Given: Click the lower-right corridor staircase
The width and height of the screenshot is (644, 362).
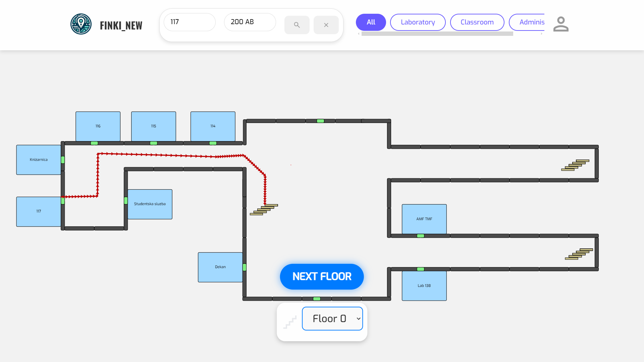Looking at the screenshot, I should click(579, 254).
